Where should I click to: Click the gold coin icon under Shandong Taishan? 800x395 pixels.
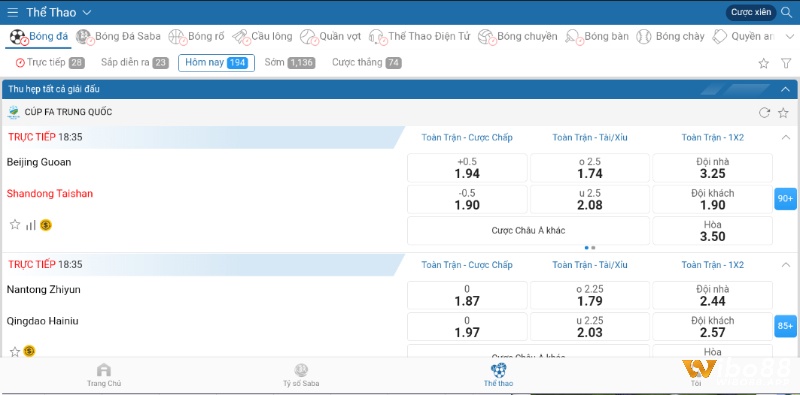(x=46, y=225)
